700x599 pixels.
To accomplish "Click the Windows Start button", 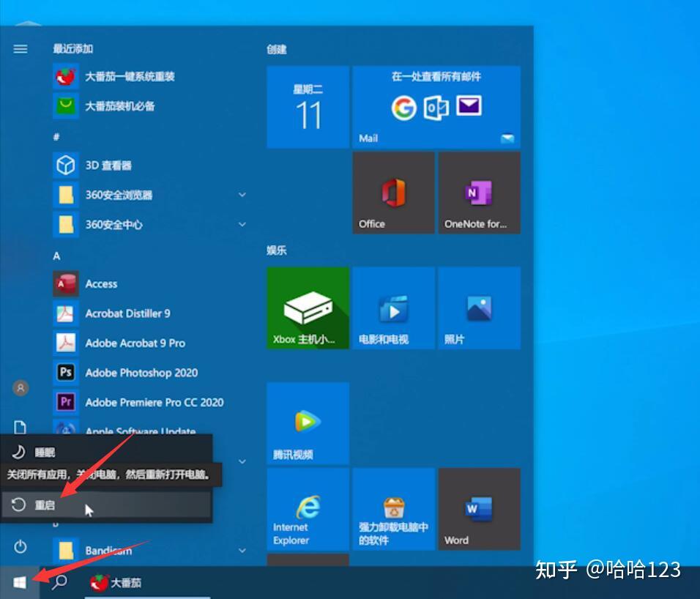I will [20, 582].
